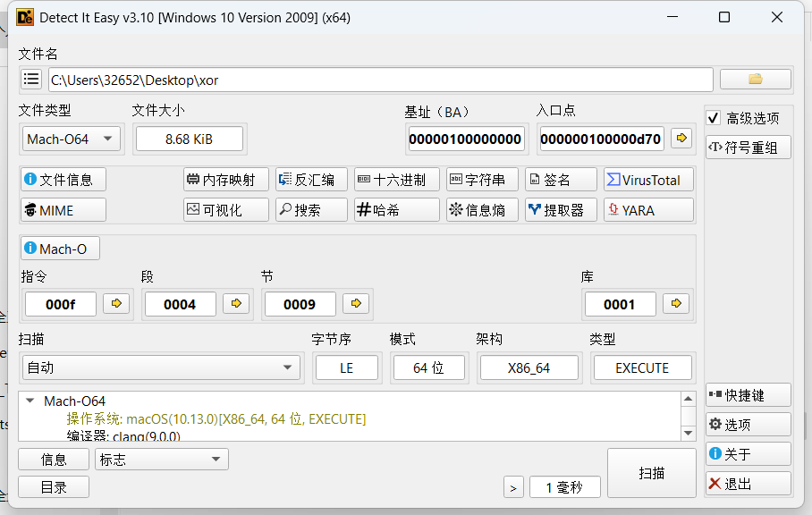Click the > elapsed time button
The height and width of the screenshot is (515, 812).
513,487
